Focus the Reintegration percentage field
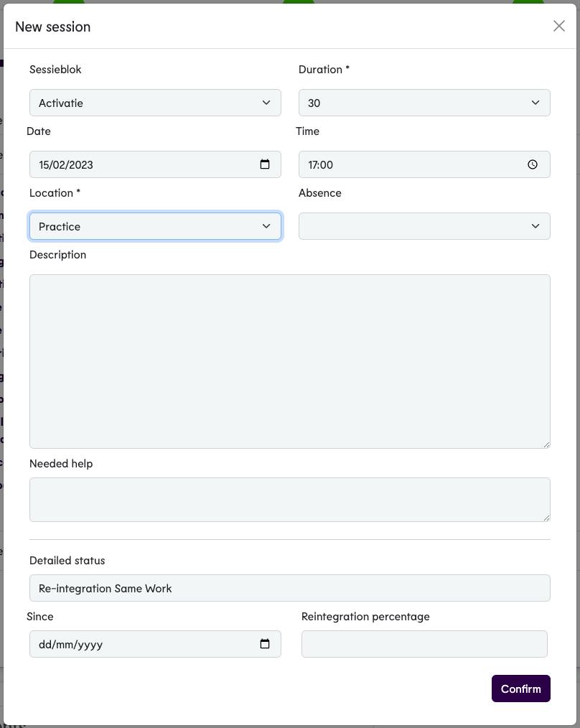Viewport: 580px width, 728px height. (424, 644)
